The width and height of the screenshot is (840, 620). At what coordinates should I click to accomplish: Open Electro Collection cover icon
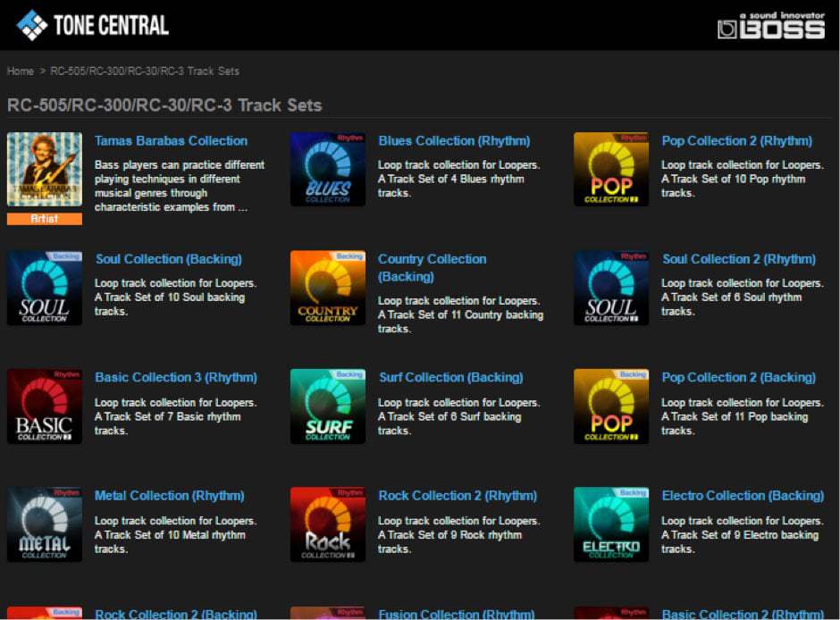611,524
